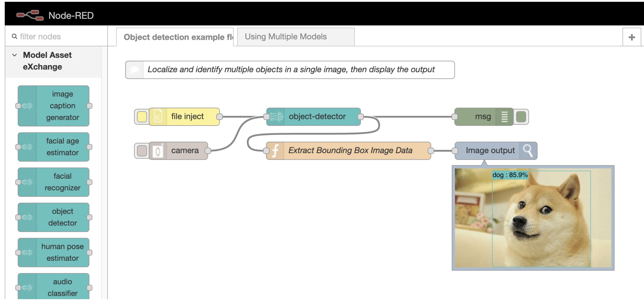The height and width of the screenshot is (304, 644).
Task: Click the msg node input port
Action: (455, 116)
